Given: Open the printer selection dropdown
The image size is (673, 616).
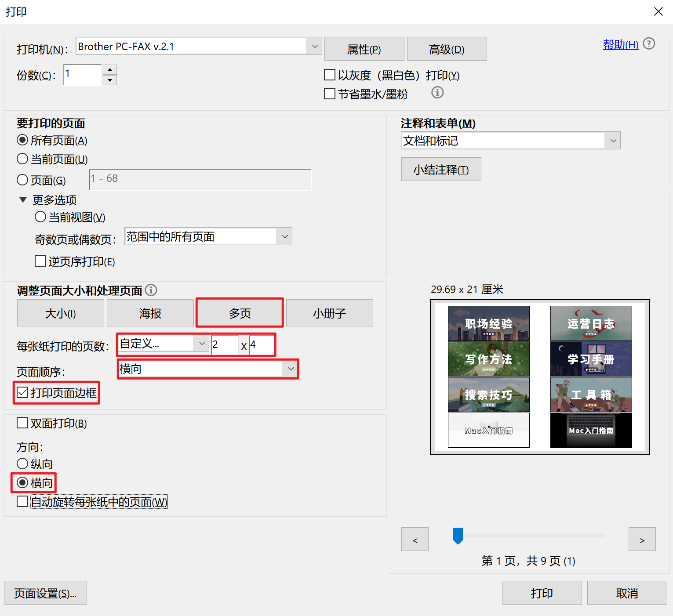Looking at the screenshot, I should click(x=314, y=46).
